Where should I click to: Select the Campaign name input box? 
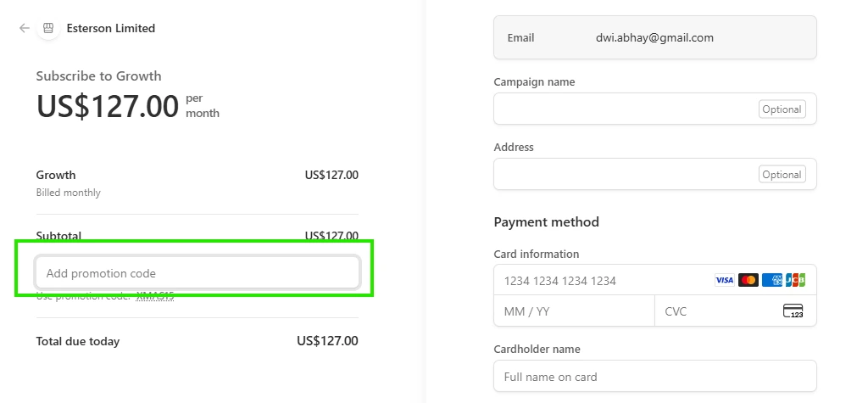pyautogui.click(x=623, y=109)
